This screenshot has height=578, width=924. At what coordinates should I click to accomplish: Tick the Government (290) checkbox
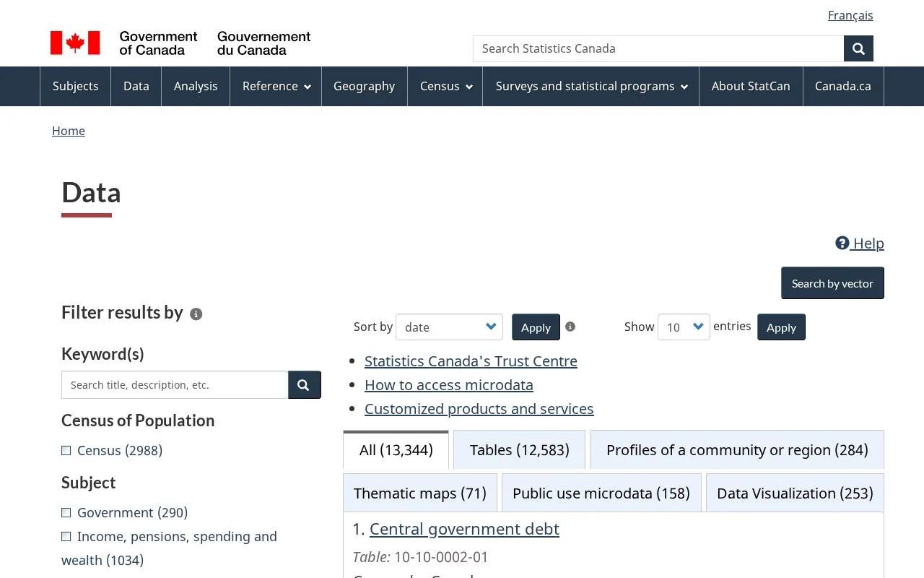66,513
